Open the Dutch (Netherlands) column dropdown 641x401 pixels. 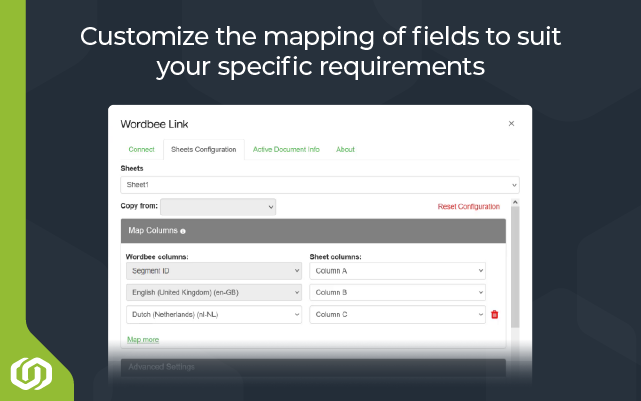(x=214, y=314)
